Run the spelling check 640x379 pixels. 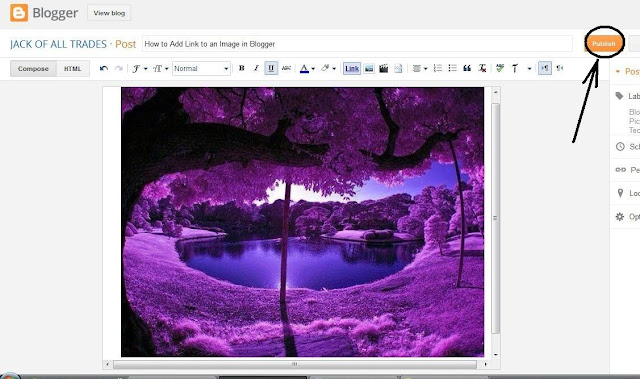tap(500, 68)
